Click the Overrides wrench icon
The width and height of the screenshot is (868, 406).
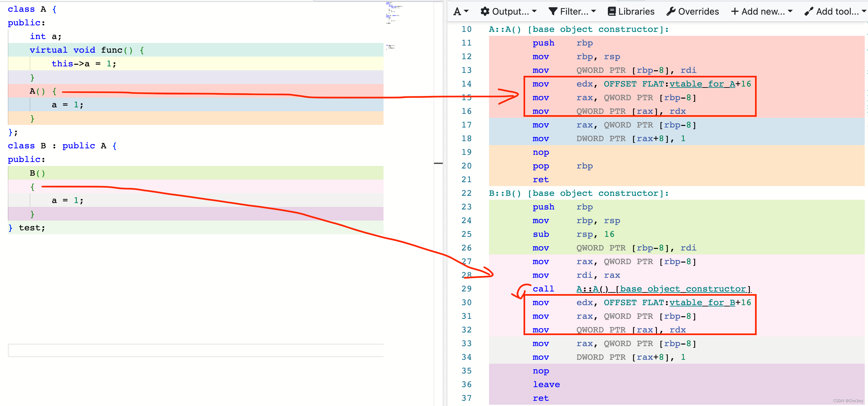coord(671,11)
